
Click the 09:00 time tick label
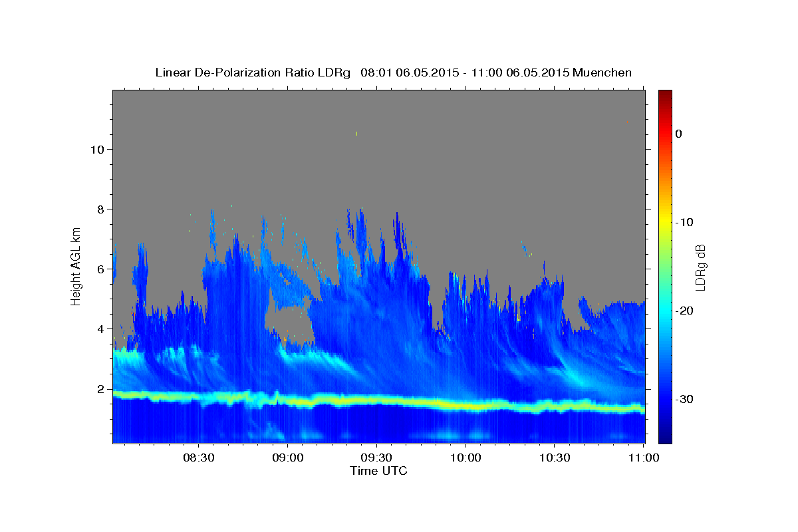[x=288, y=458]
